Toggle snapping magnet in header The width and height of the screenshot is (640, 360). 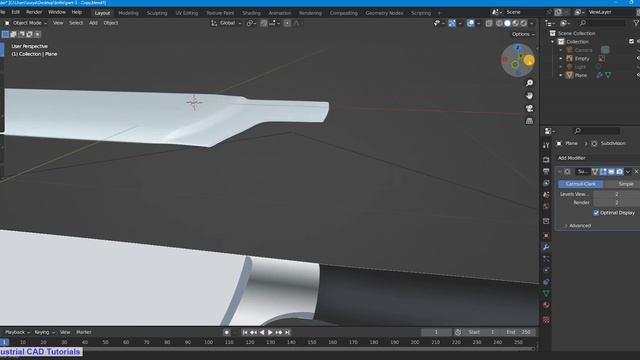[264, 23]
